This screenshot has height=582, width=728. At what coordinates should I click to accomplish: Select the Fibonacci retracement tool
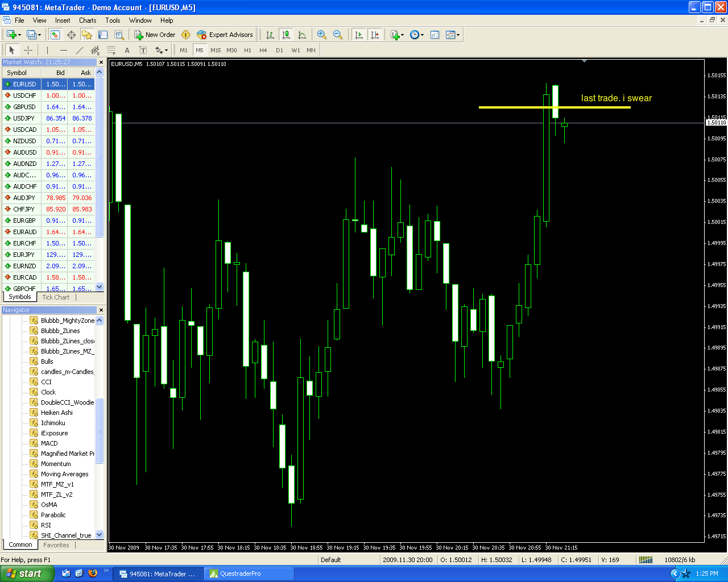[x=111, y=50]
